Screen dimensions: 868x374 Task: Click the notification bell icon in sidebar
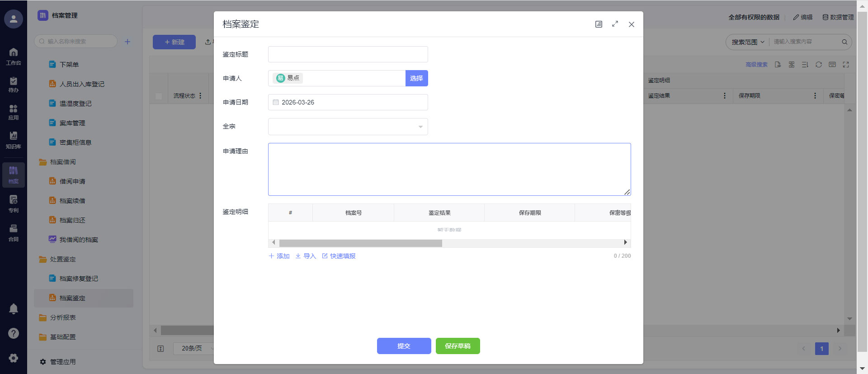(x=14, y=309)
